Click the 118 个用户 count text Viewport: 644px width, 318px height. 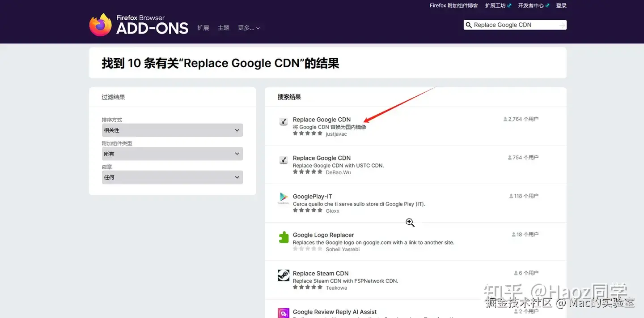pyautogui.click(x=526, y=196)
